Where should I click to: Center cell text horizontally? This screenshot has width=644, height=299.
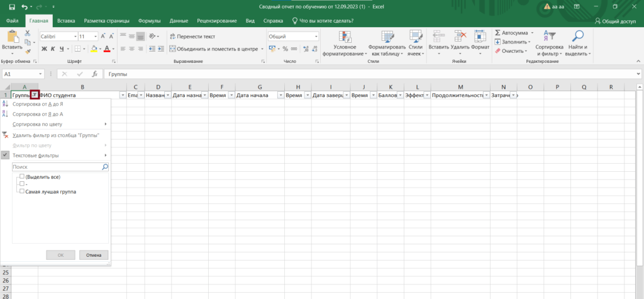[132, 49]
